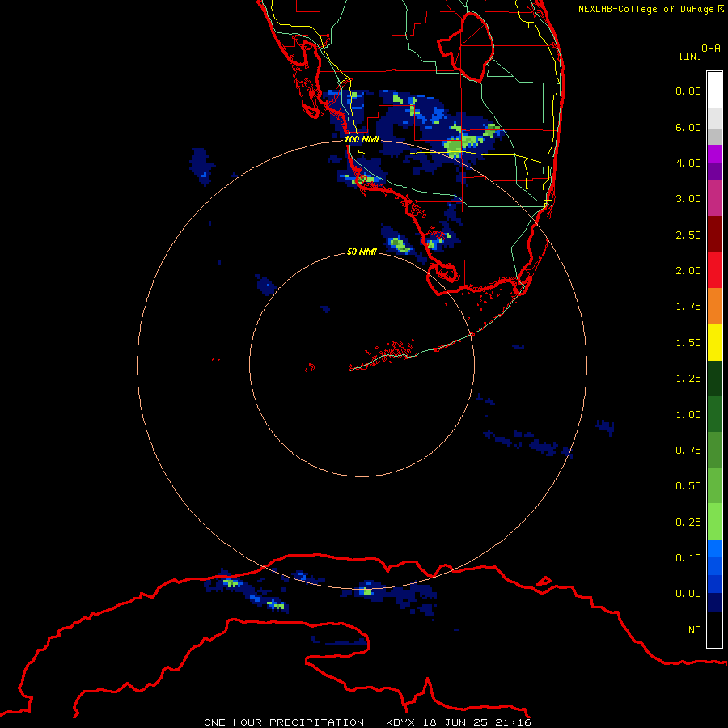This screenshot has width=728, height=728.
Task: Pick the black ND swatch at scale bottom
Action: pyautogui.click(x=714, y=629)
